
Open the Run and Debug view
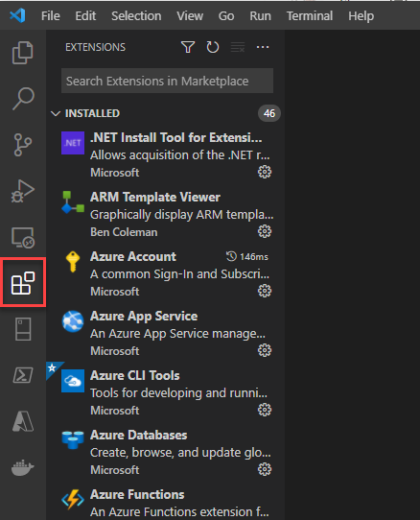(23, 191)
